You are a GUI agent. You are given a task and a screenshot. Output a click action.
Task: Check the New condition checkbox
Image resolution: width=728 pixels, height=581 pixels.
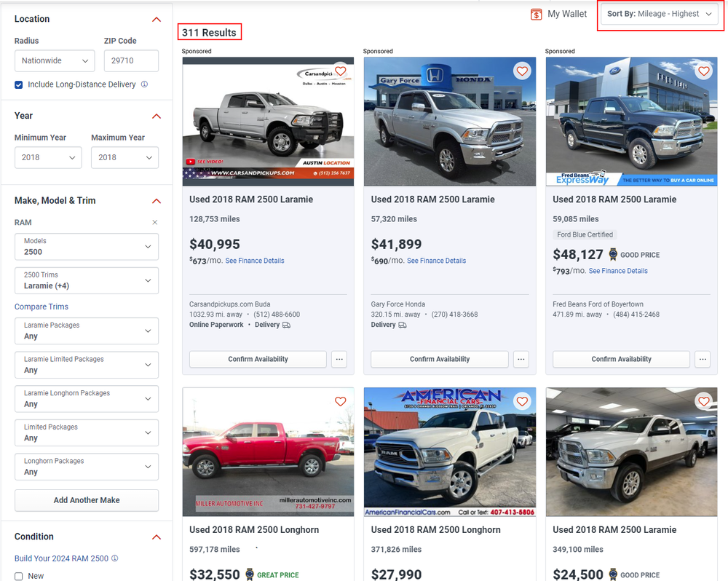point(19,577)
